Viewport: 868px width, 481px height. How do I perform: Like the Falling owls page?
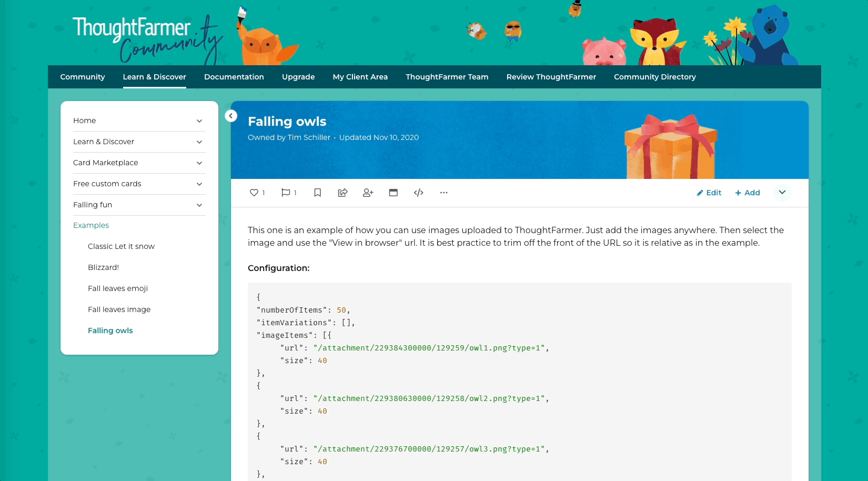tap(254, 193)
